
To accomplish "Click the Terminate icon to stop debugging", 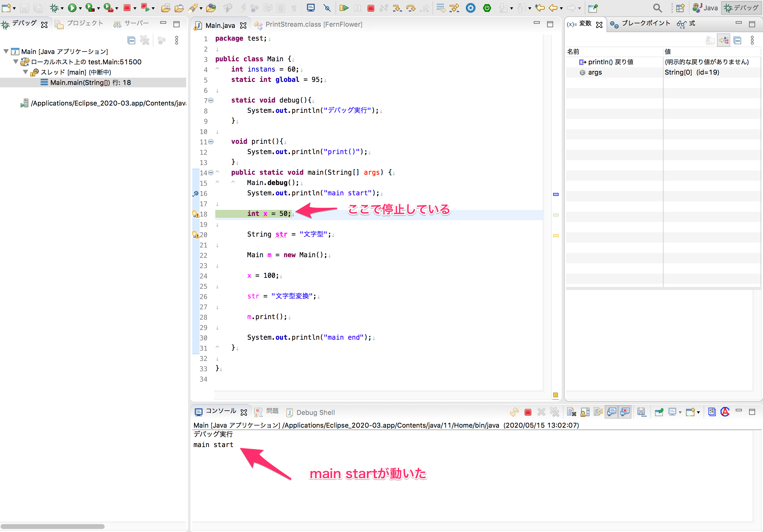I will (371, 8).
